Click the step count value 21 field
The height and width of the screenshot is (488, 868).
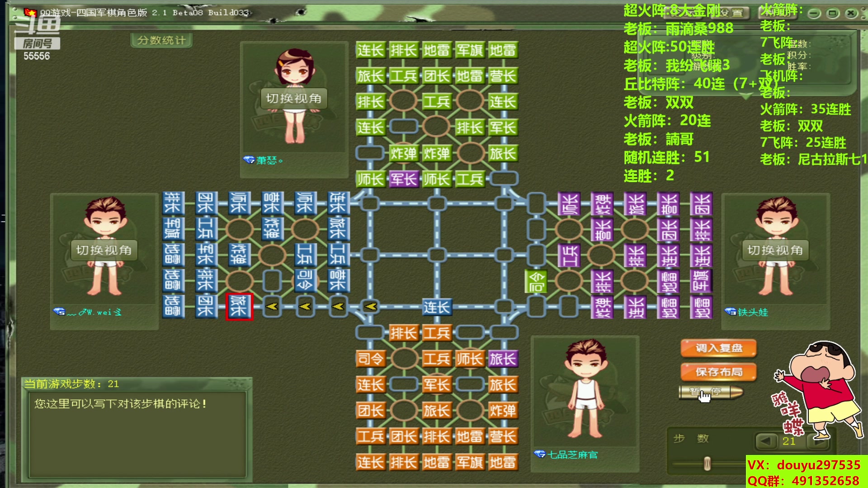point(789,441)
